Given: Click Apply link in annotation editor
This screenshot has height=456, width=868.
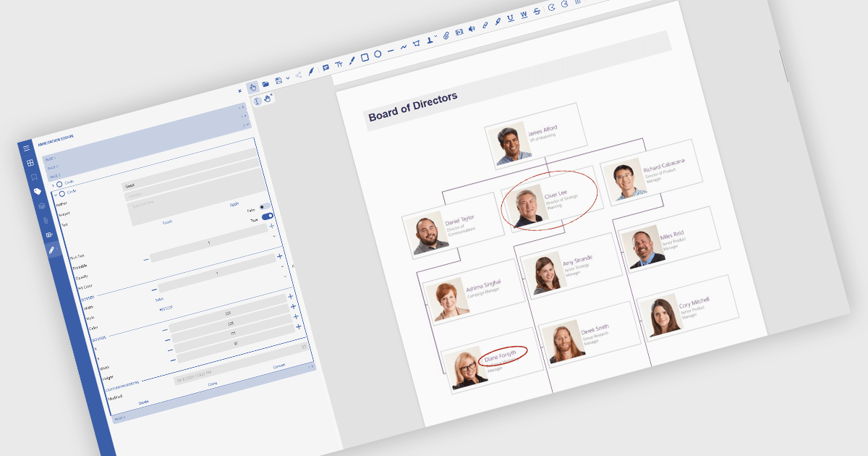Looking at the screenshot, I should (234, 205).
